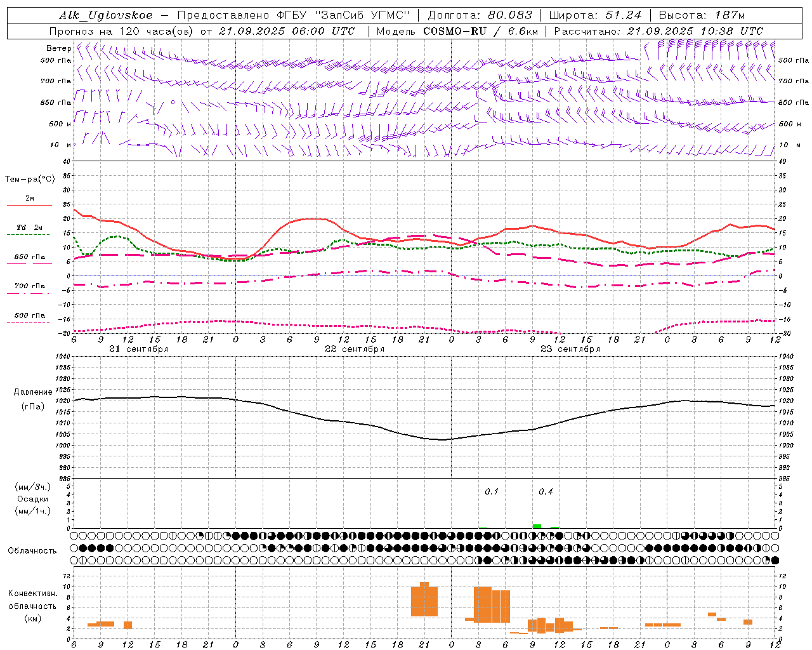Click the 23 сентября date label

[x=570, y=349]
